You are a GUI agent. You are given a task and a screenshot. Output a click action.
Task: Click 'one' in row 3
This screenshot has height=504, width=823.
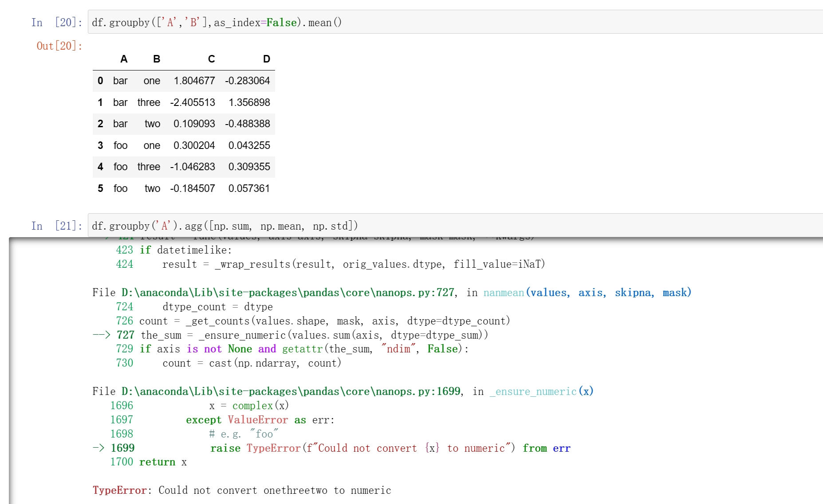pyautogui.click(x=152, y=145)
